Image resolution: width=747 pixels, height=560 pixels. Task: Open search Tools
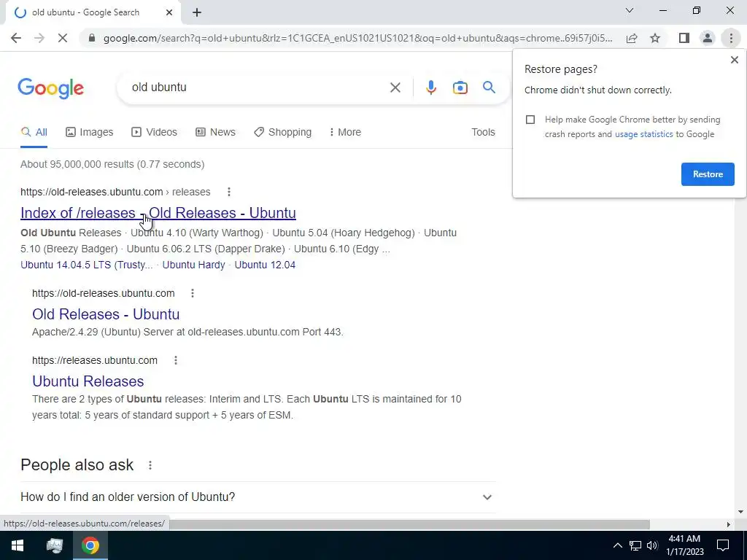click(483, 132)
